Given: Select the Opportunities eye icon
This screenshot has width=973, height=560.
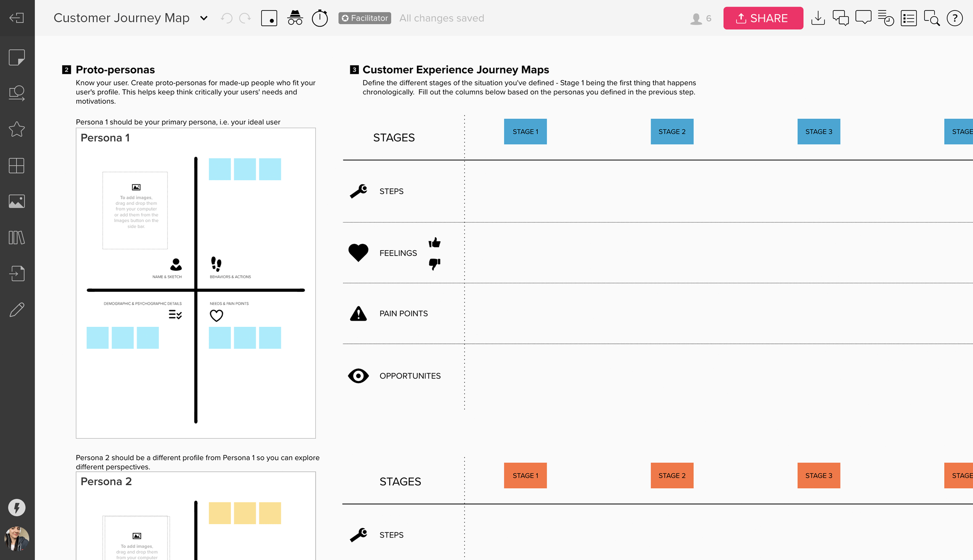Looking at the screenshot, I should click(x=358, y=376).
